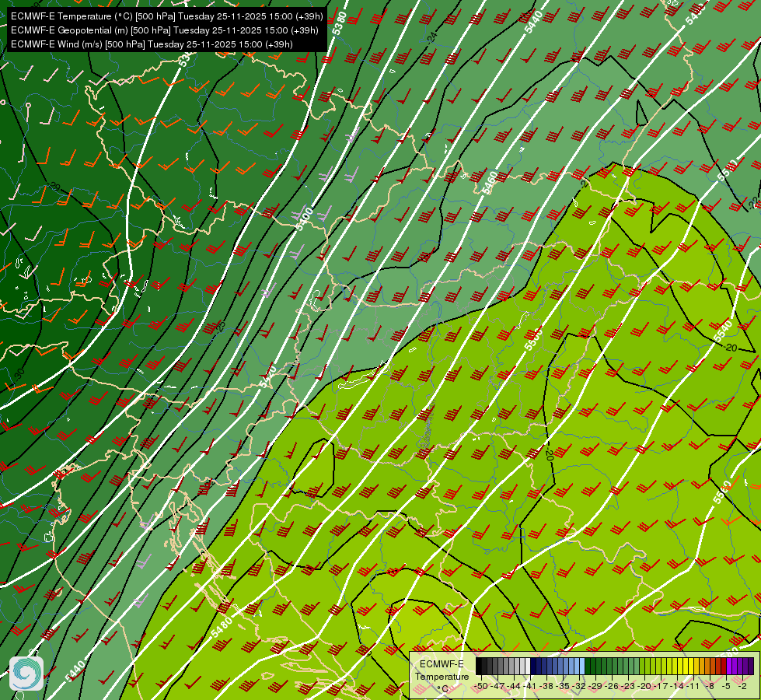Select the ECMWF-E Wind 500 hPa title line
Image resolution: width=761 pixels, height=700 pixels.
[152, 44]
